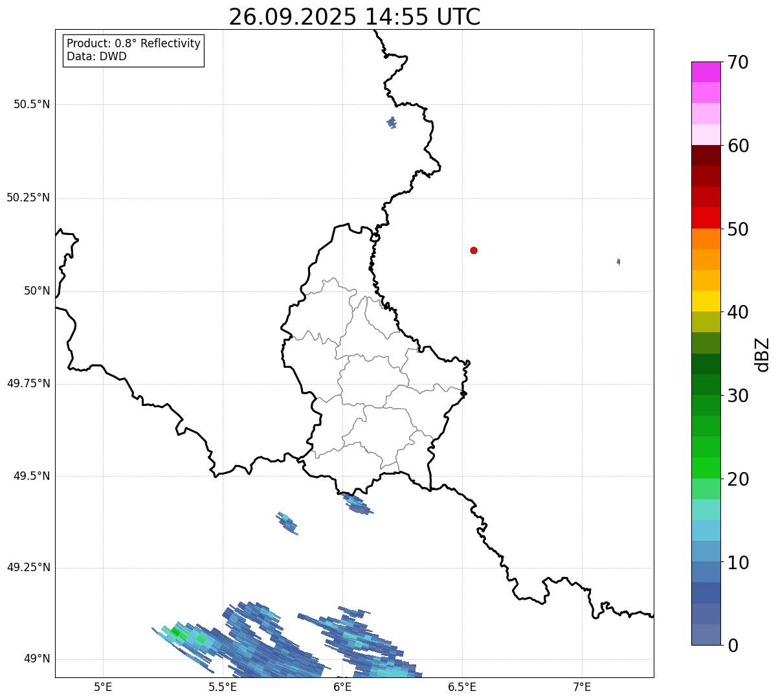Click the dBZ colorbar label
The image size is (778, 700).
[762, 354]
